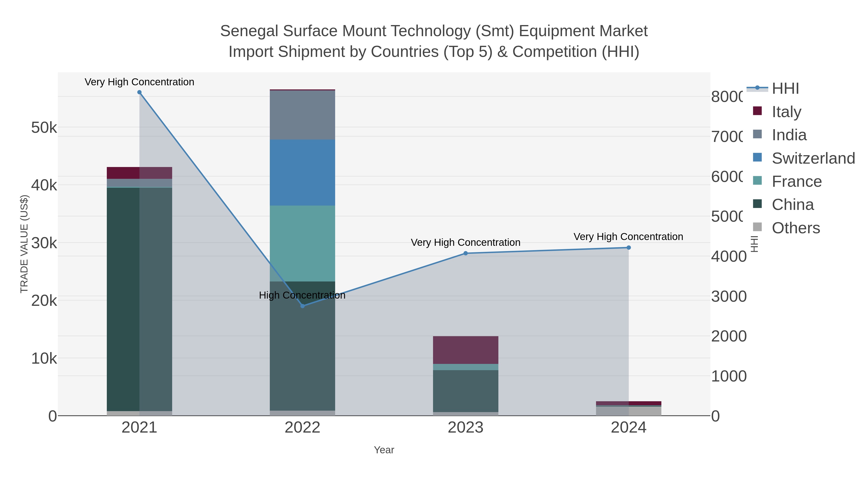
Task: Click the China legend color swatch
Action: point(757,204)
